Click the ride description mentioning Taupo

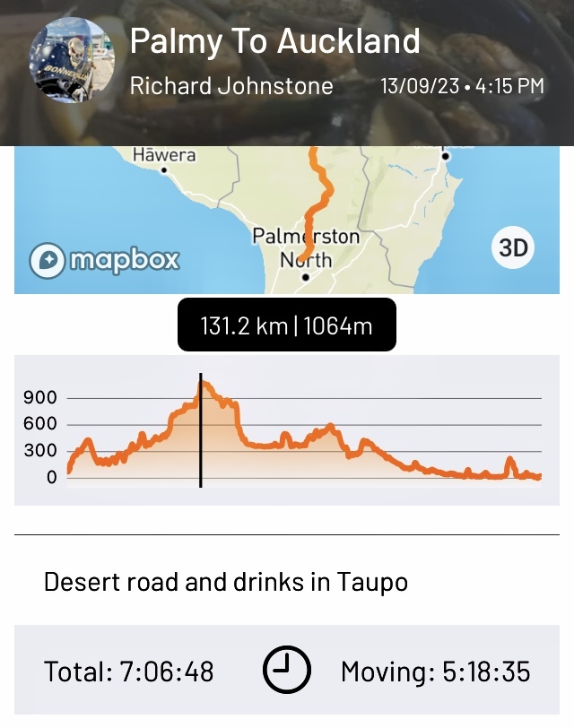tap(226, 582)
